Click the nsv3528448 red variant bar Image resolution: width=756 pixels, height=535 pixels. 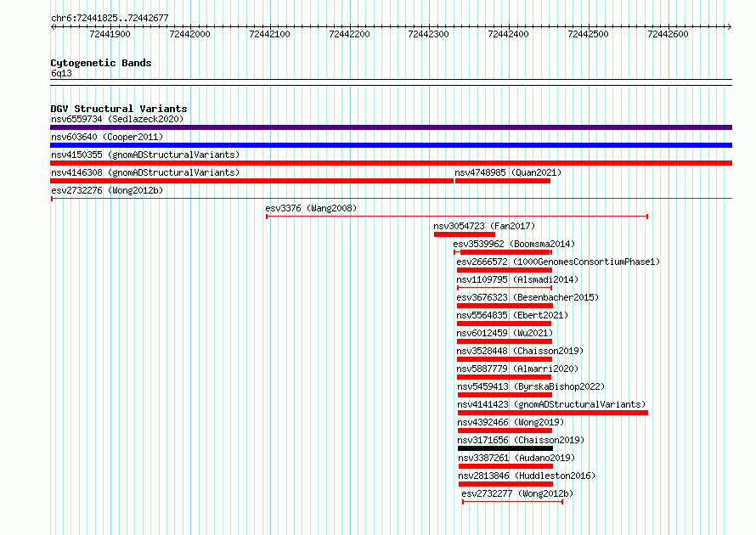pyautogui.click(x=505, y=359)
